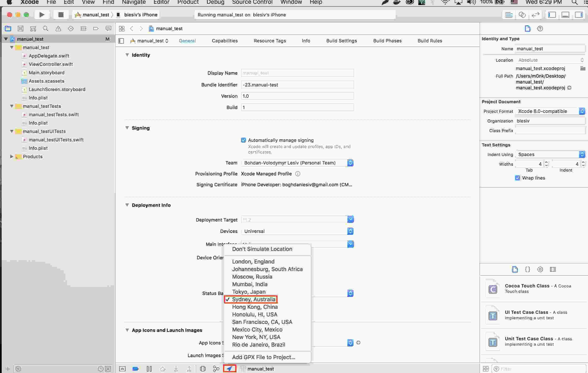Select Tokyo, Japan simulated location
588x373 pixels.
pyautogui.click(x=249, y=291)
